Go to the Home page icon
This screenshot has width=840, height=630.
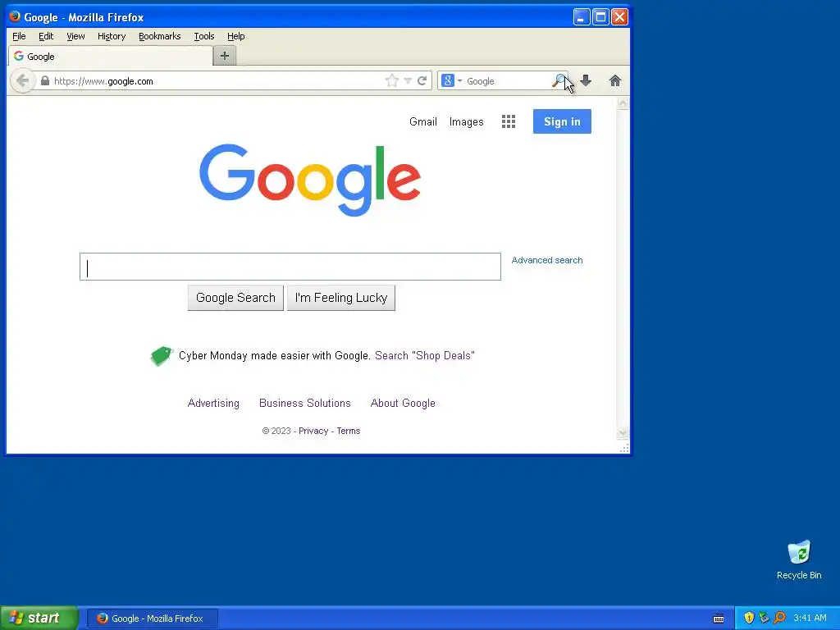pyautogui.click(x=615, y=81)
